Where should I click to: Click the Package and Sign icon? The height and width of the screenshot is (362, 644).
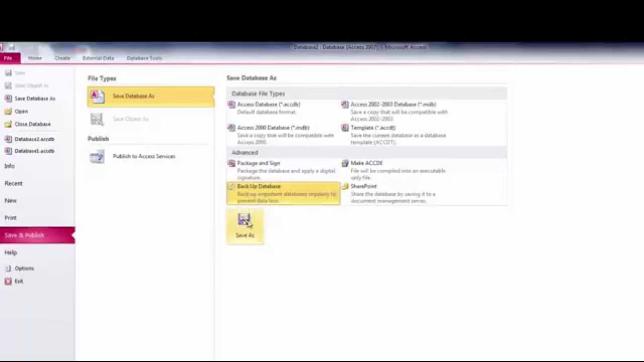click(x=231, y=163)
